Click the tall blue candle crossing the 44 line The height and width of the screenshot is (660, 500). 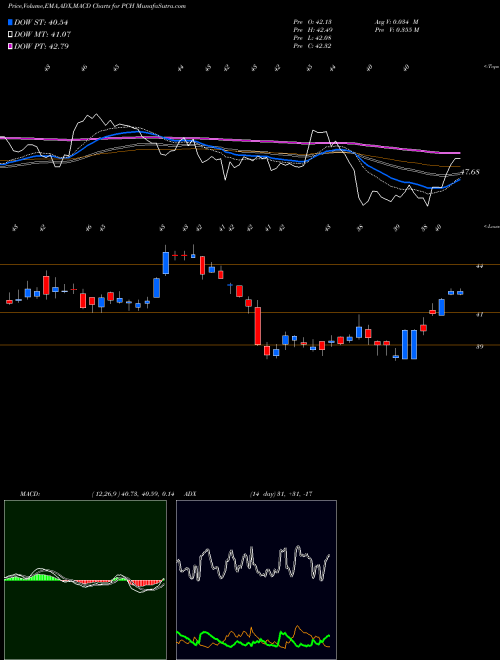166,263
